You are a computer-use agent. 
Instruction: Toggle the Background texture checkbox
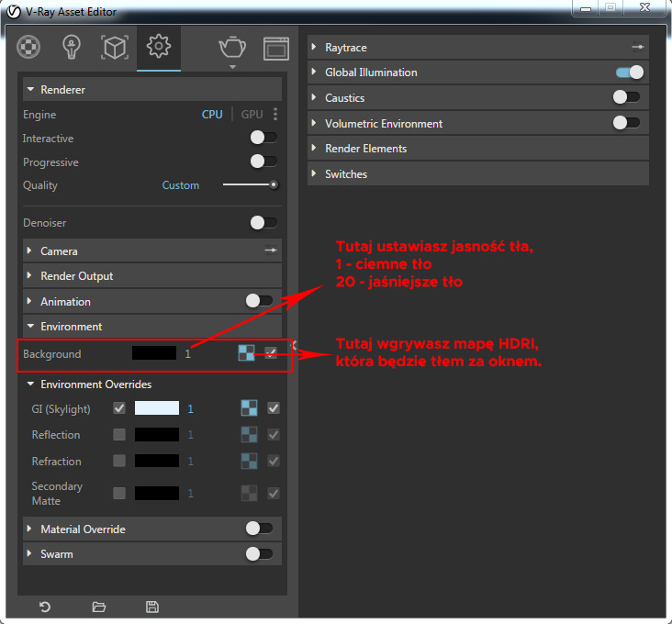pos(271,353)
